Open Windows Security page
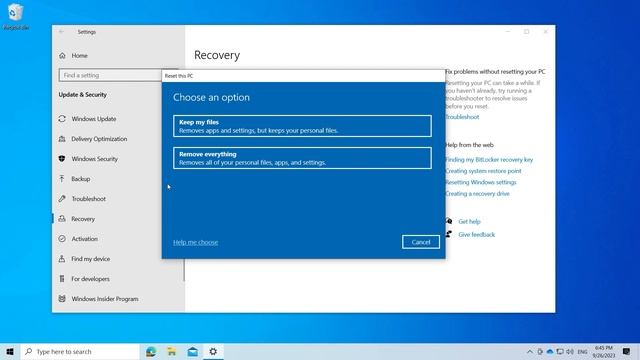Viewport: 640px width, 360px height. [x=95, y=159]
